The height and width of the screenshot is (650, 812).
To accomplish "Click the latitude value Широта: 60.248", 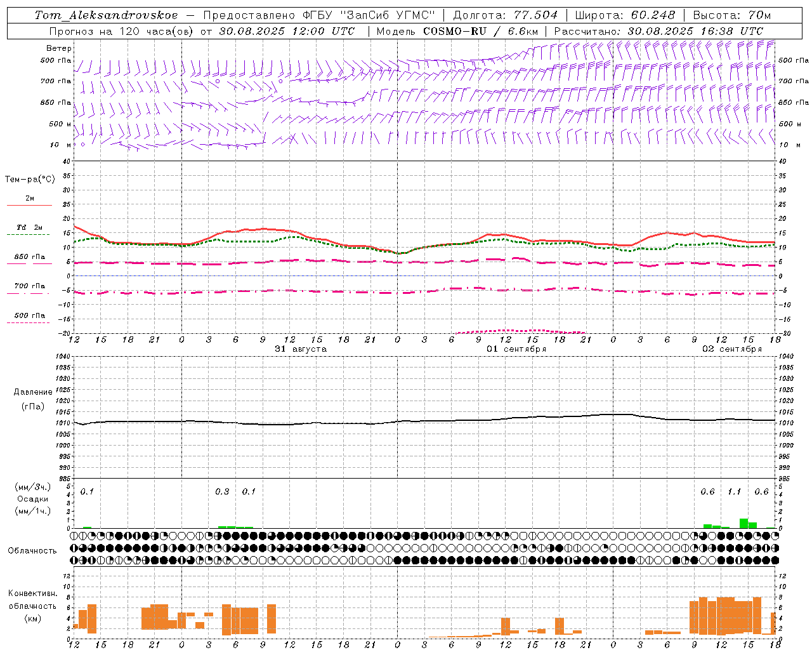I will tap(625, 15).
